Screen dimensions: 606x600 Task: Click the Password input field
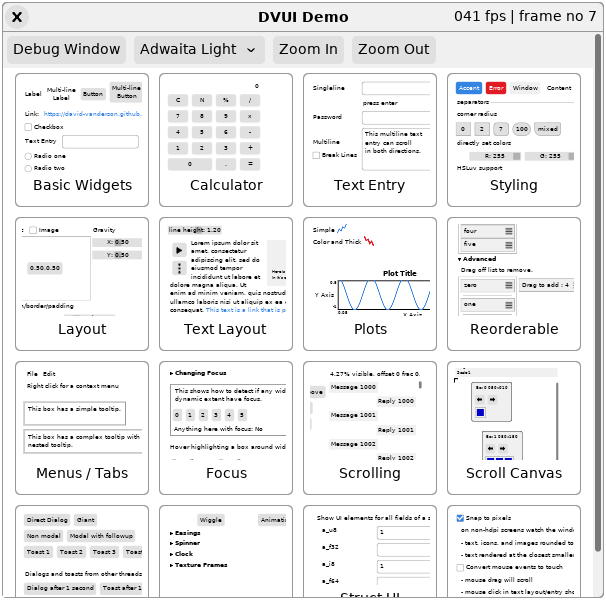coord(396,118)
